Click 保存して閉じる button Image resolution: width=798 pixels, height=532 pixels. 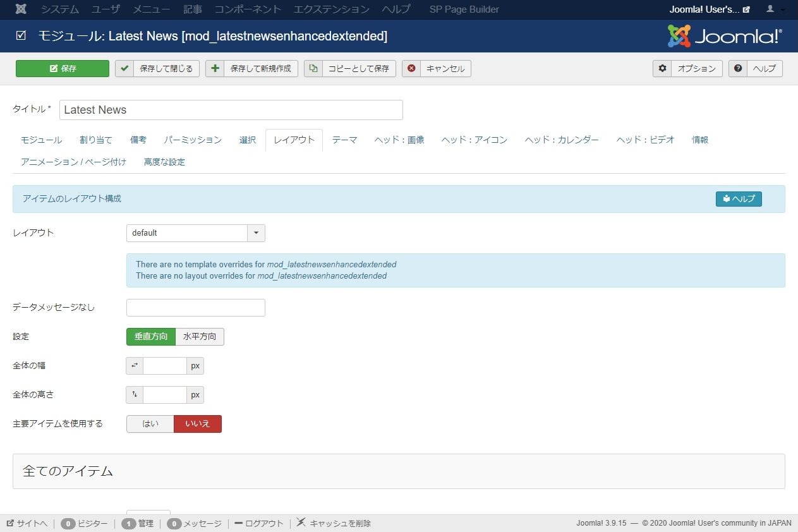157,69
